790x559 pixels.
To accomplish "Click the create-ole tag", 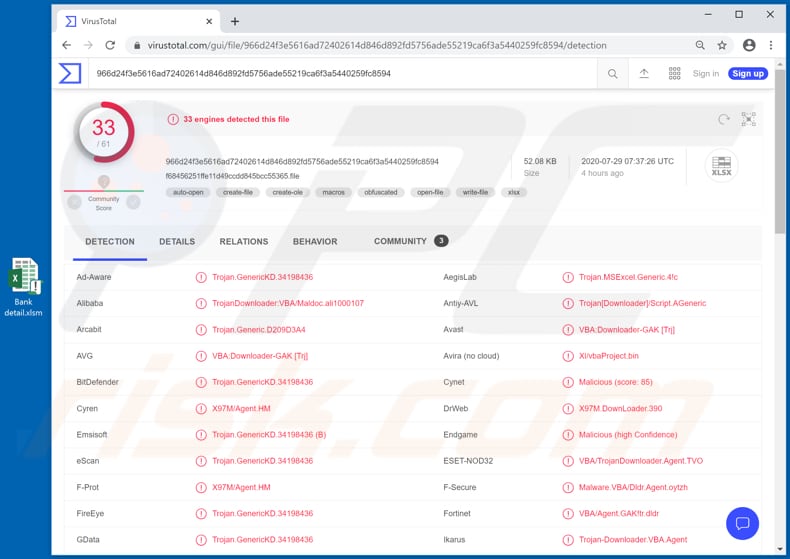I will click(288, 192).
